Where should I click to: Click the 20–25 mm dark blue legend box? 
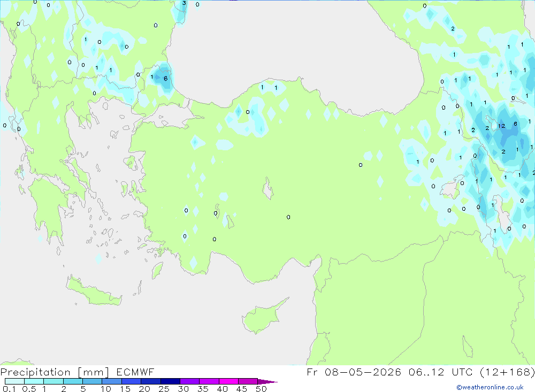point(151,381)
